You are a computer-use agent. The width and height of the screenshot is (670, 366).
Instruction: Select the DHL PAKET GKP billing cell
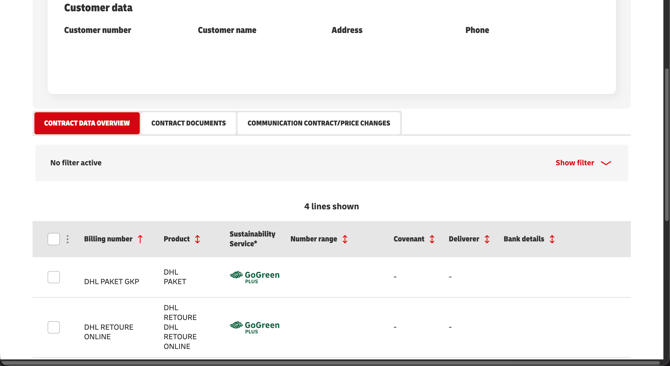[x=112, y=281]
